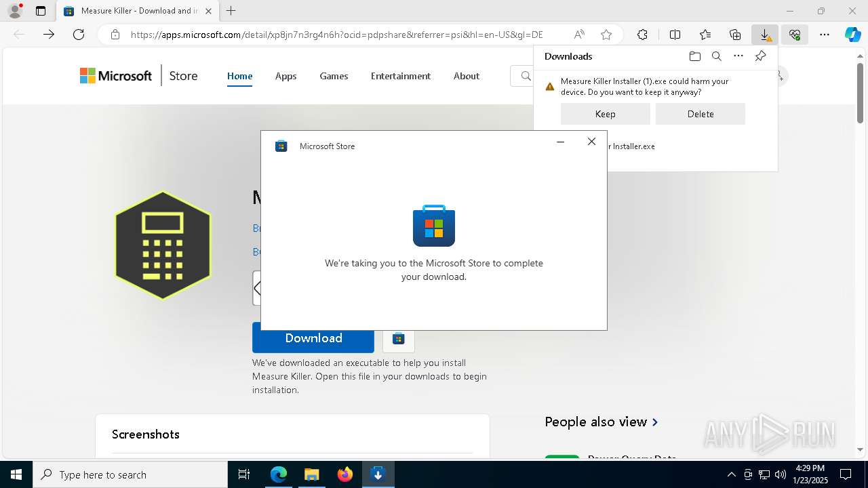Open the Favorites list icon
The width and height of the screenshot is (868, 488).
tap(705, 35)
